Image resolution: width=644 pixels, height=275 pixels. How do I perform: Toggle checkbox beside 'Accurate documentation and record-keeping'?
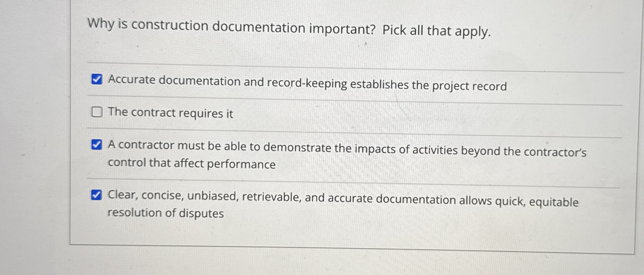coord(96,80)
